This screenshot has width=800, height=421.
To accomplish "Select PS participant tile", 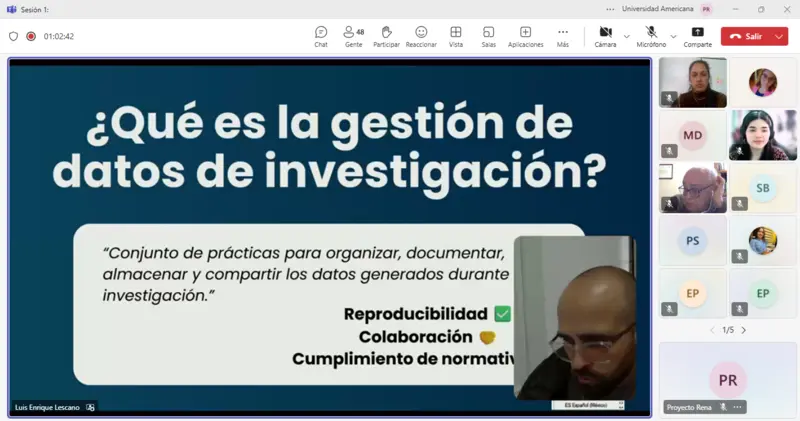I will pos(692,240).
